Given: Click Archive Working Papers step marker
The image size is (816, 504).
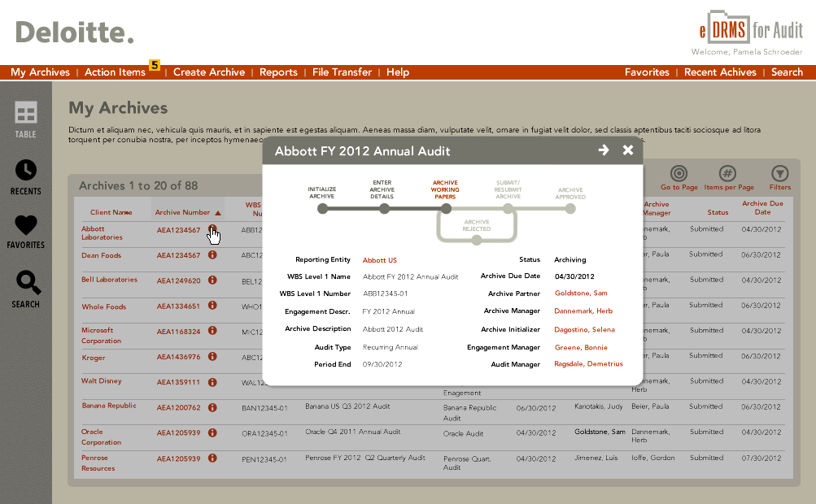Looking at the screenshot, I should [x=446, y=209].
